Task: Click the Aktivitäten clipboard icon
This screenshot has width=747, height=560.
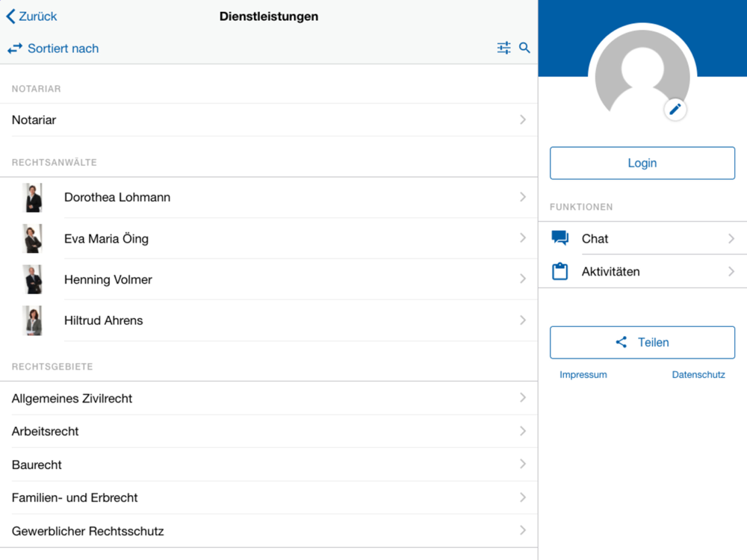Action: pos(560,272)
